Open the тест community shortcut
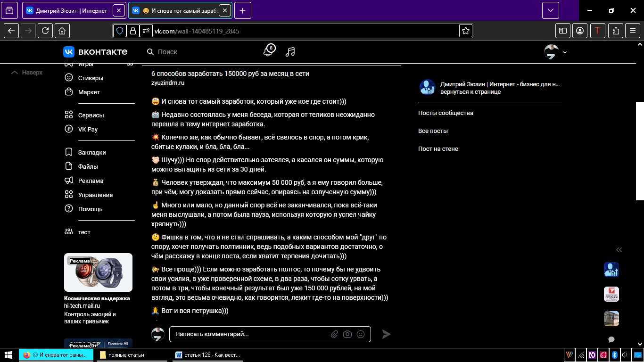Screen dimensions: 644x362 point(84,232)
